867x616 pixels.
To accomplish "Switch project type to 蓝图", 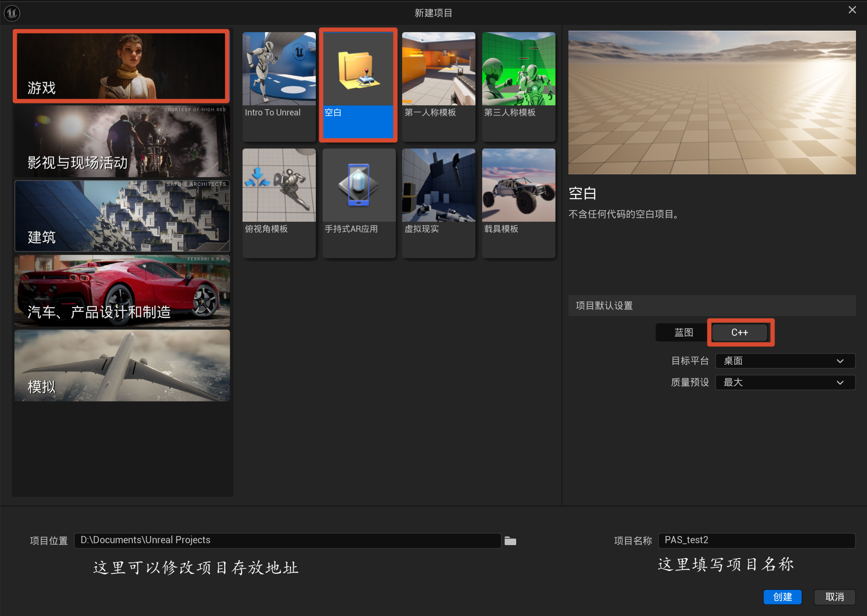I will click(683, 332).
